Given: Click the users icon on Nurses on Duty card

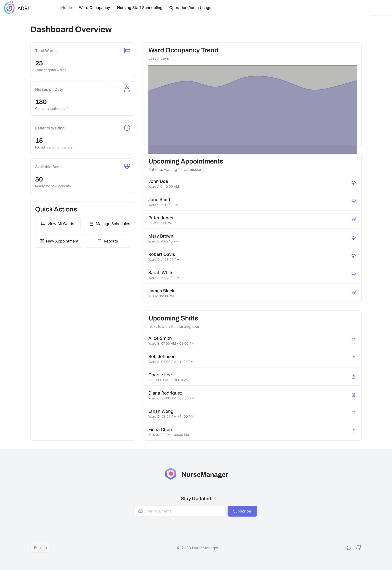Looking at the screenshot, I should [127, 89].
